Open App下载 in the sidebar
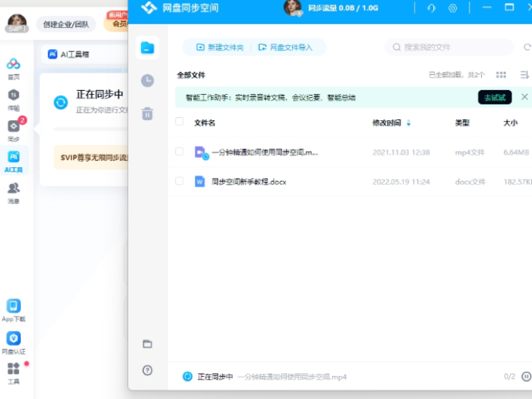This screenshot has height=399, width=532. pos(14,310)
